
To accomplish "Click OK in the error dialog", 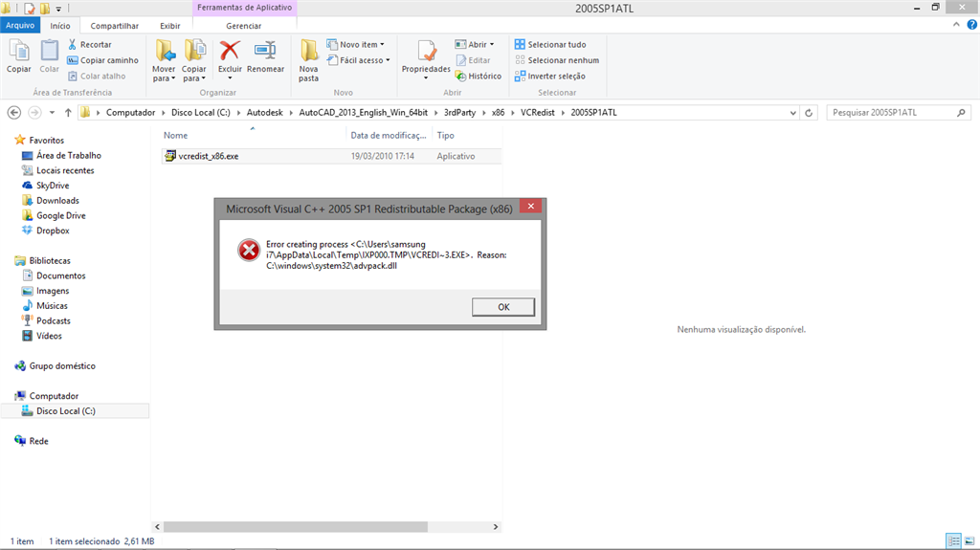I will point(503,307).
